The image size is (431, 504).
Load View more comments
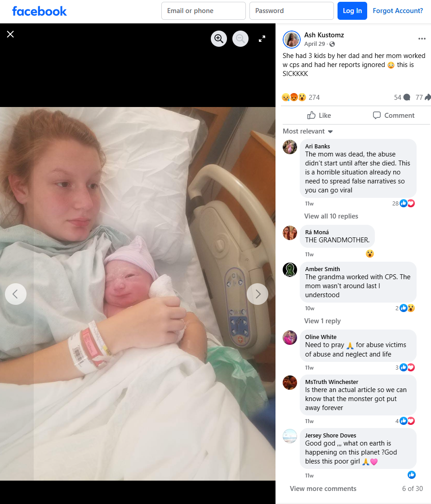tap(323, 489)
